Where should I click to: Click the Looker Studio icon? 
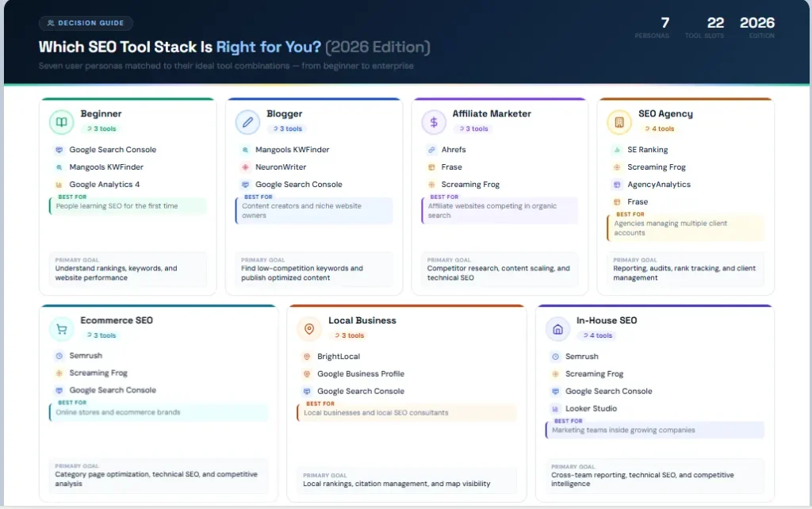coord(555,408)
